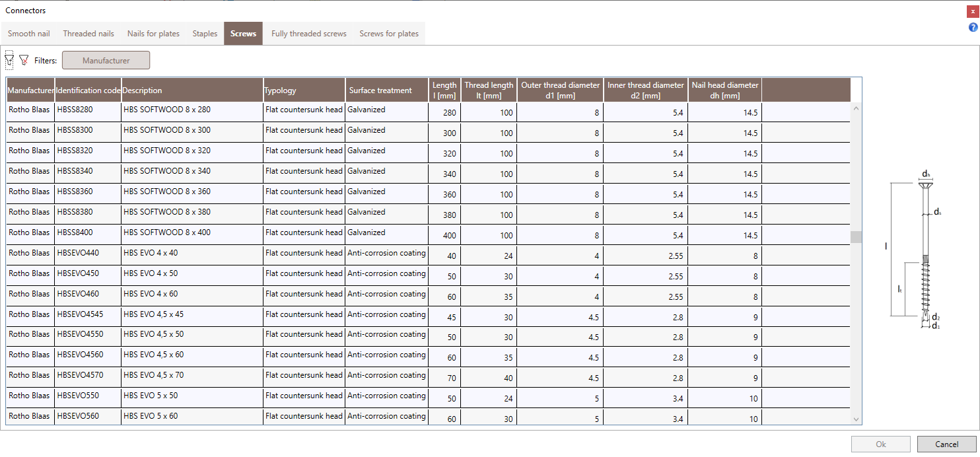The width and height of the screenshot is (980, 457).
Task: Click the scrollbar up arrow
Action: point(857,108)
